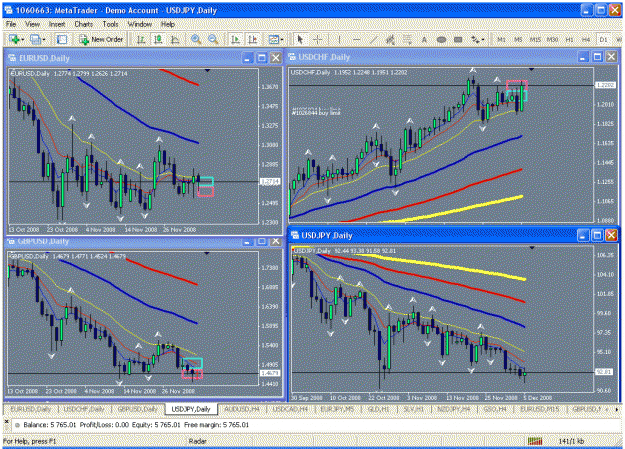The image size is (625, 449).
Task: Switch to the GLD,H1 chart tab
Action: 378,409
